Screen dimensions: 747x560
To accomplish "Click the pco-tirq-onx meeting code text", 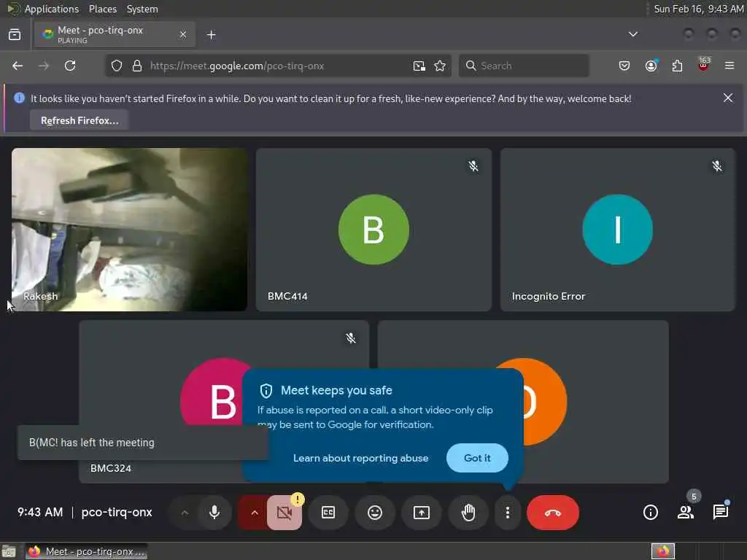I will 117,513.
